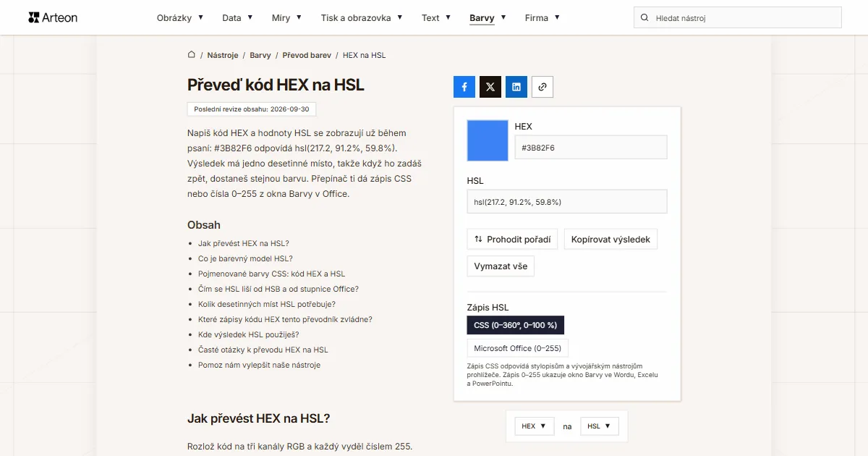Open 'Kolik desetinných míst HSL potřebuje?' link
Screen dimensions: 868x456
tap(267, 304)
